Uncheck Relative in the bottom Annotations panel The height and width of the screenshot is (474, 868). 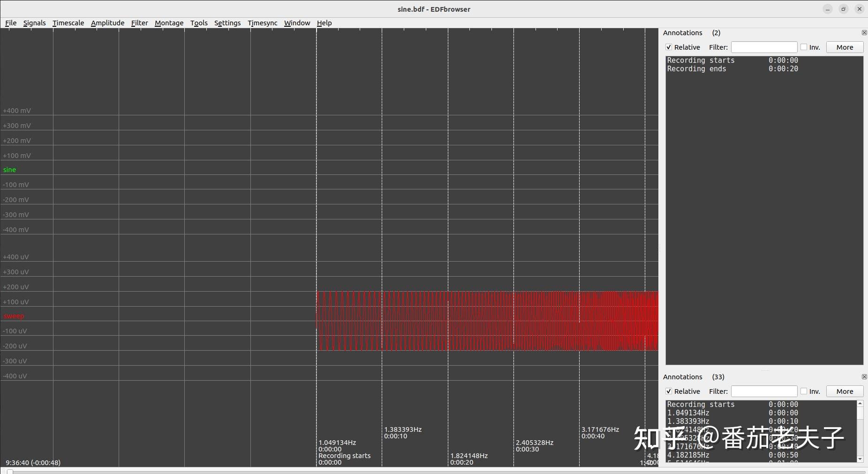[669, 391]
